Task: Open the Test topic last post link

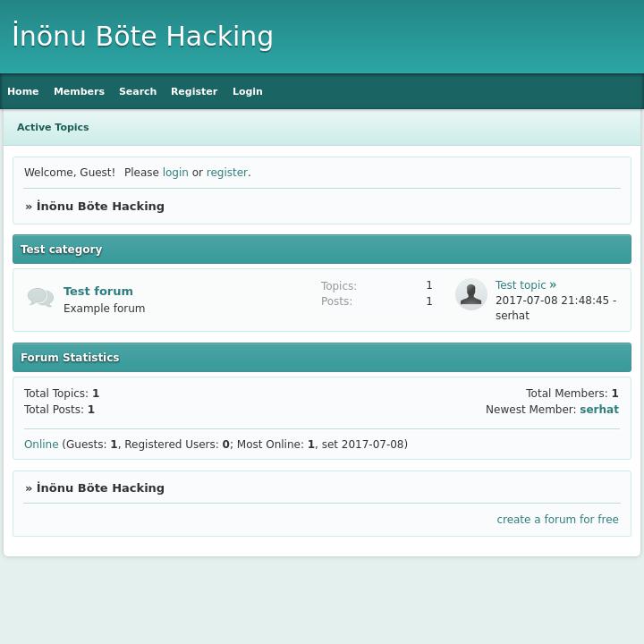Action: [521, 285]
